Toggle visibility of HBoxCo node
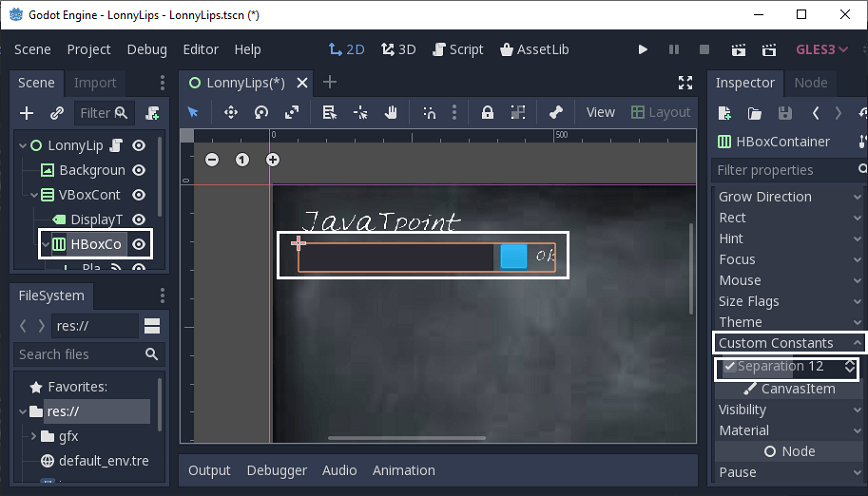Viewport: 868px width, 496px height. (139, 244)
